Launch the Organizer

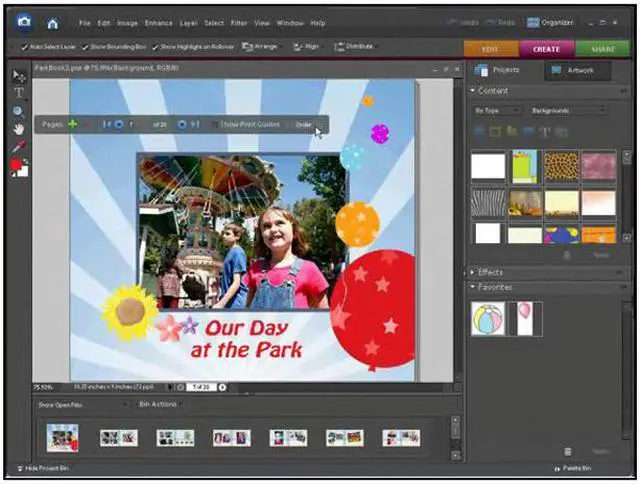550,23
